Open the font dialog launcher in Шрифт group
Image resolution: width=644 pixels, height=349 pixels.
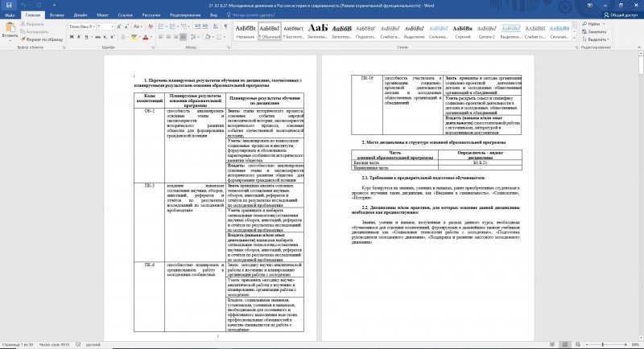[153, 47]
